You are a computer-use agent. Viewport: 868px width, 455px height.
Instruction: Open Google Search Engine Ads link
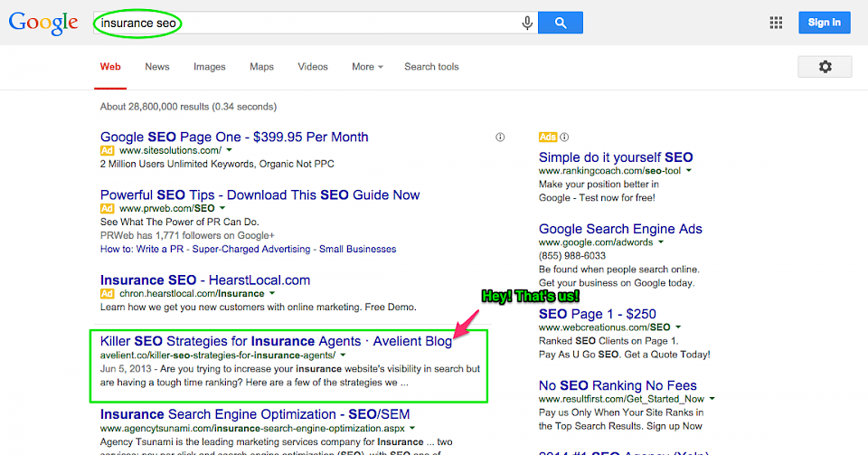(x=620, y=229)
